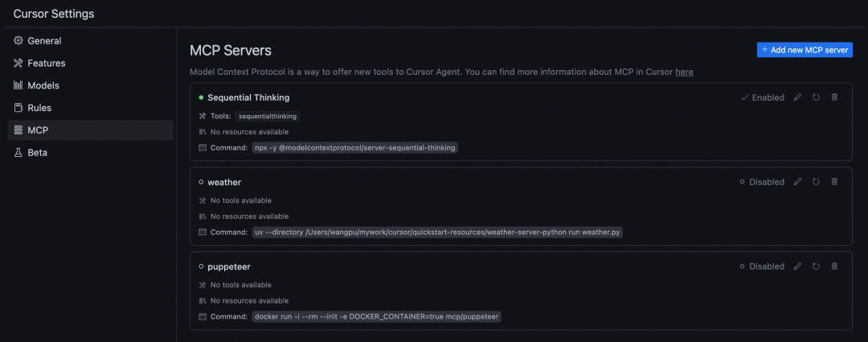868x342 pixels.
Task: Edit the Sequential Thinking server with pencil icon
Action: (797, 97)
